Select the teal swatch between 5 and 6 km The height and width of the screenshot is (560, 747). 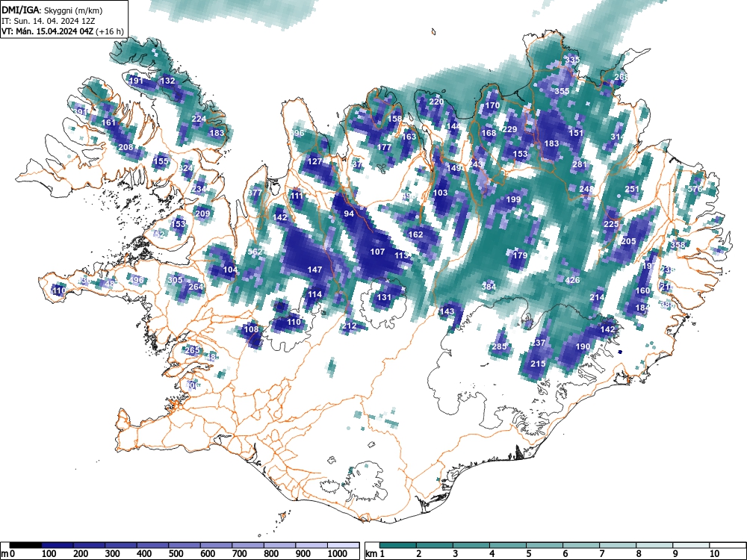coord(545,545)
